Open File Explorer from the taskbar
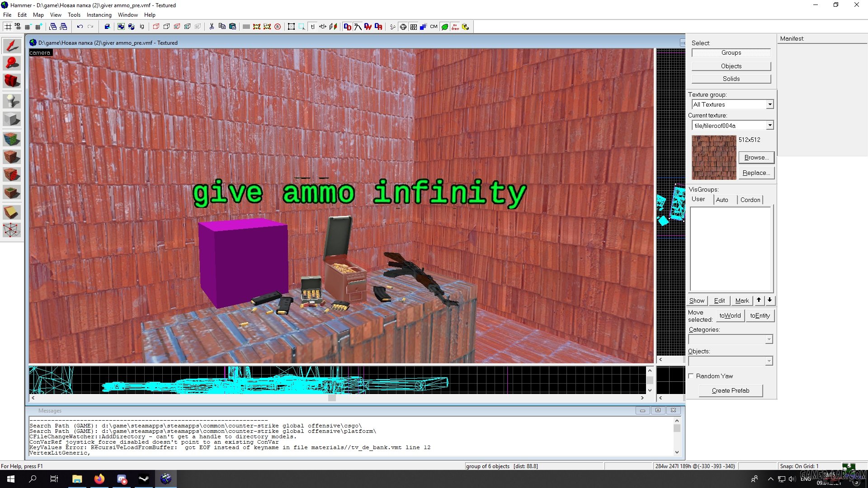Screen dimensions: 868x488 click(x=77, y=479)
